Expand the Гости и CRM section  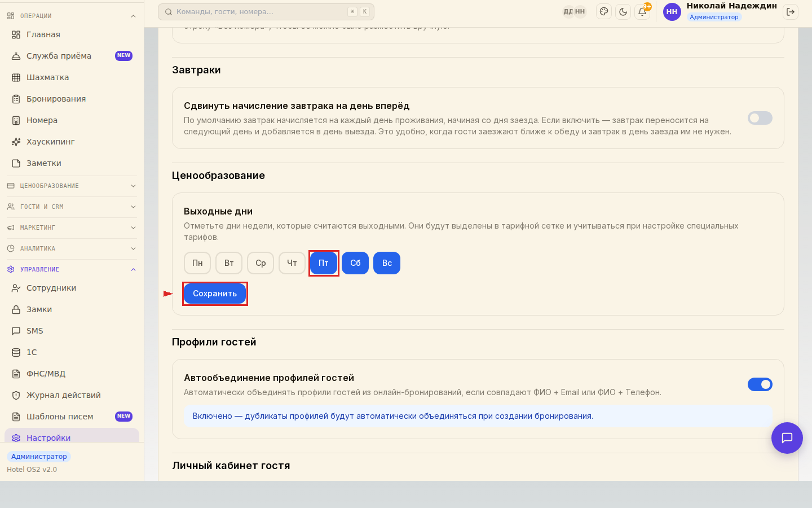(x=71, y=207)
